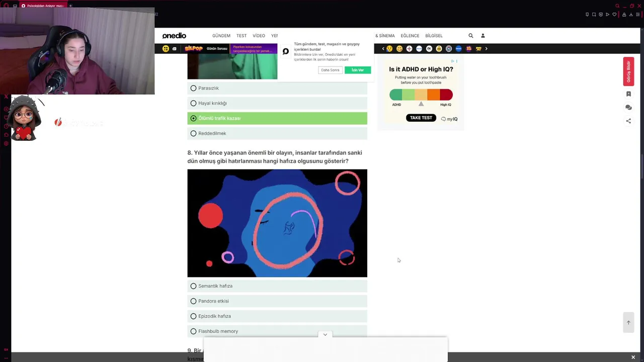
Task: Click the ad info icon above ADHD ad
Action: (x=453, y=61)
